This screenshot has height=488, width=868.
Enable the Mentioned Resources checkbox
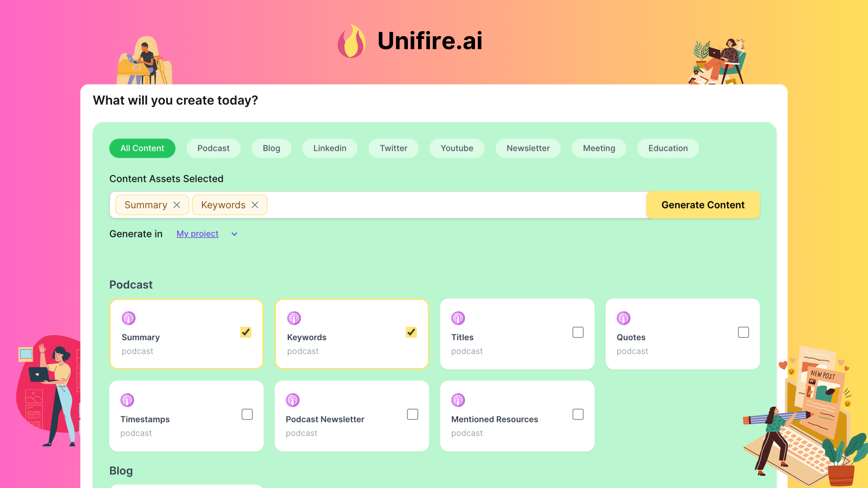coord(578,414)
